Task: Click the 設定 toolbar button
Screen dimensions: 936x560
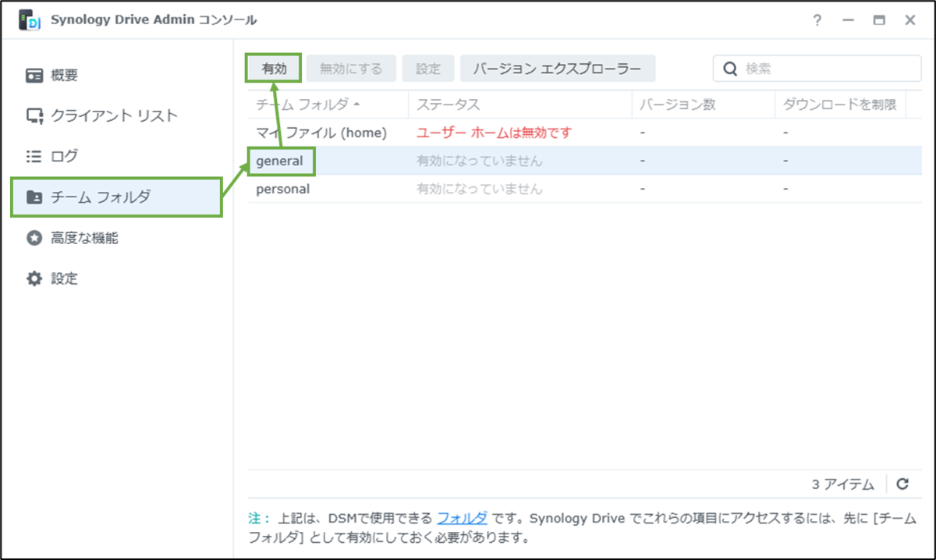Action: [x=428, y=69]
